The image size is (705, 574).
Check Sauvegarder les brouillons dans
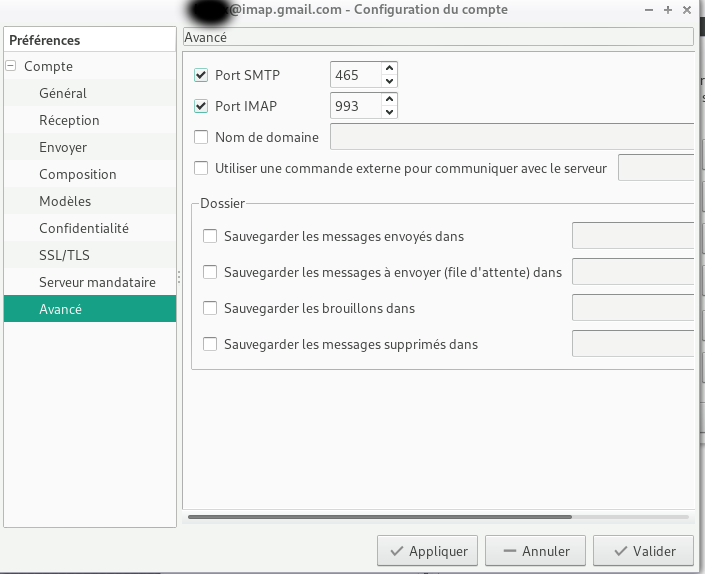pyautogui.click(x=210, y=308)
